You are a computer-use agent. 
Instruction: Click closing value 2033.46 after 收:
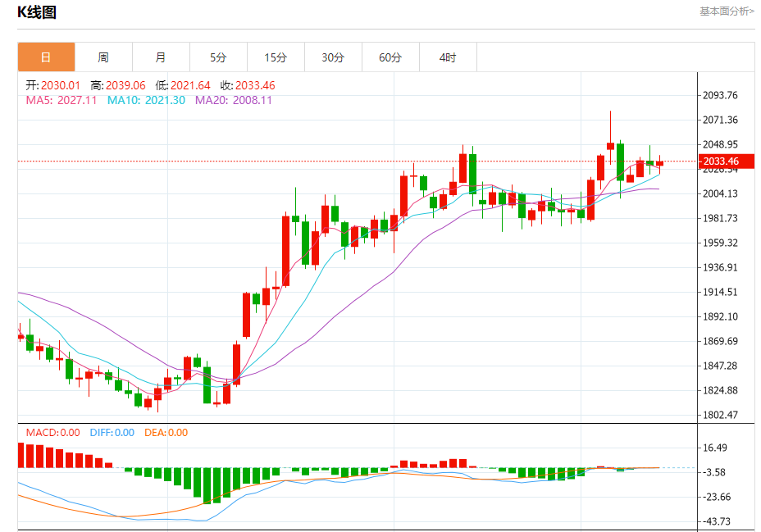pos(255,85)
